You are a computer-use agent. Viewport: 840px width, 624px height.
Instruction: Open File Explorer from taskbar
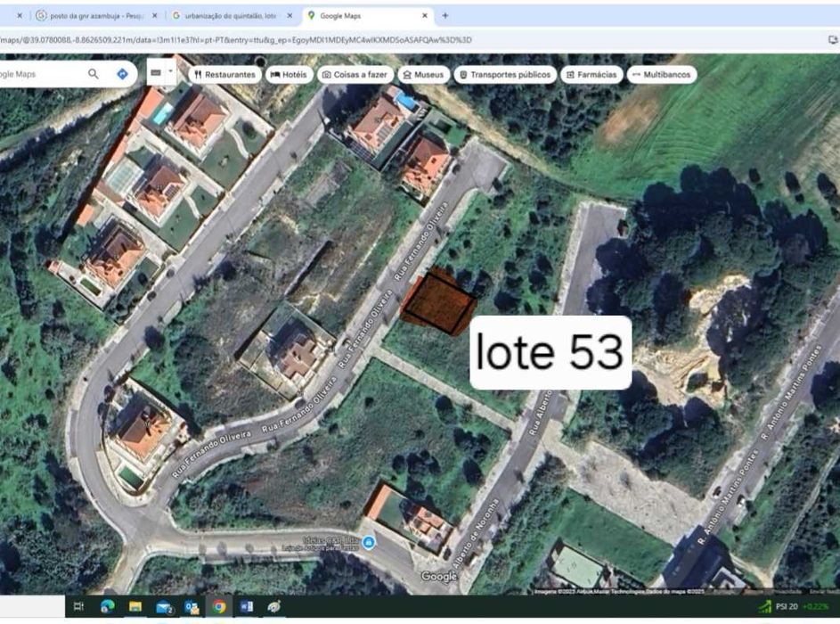click(135, 607)
